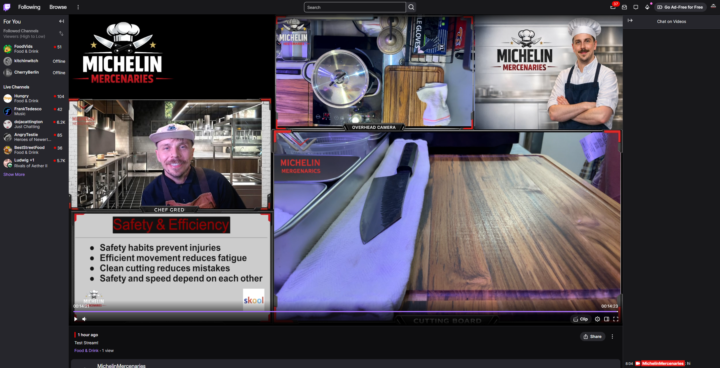Open the notifications inbox icon

point(624,7)
